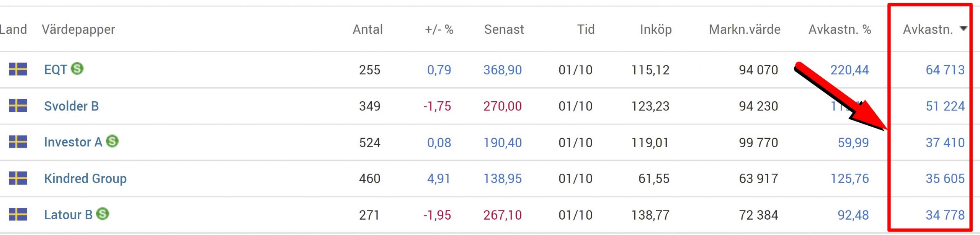
Task: Click the green S badge next to EQT
Action: pyautogui.click(x=77, y=69)
